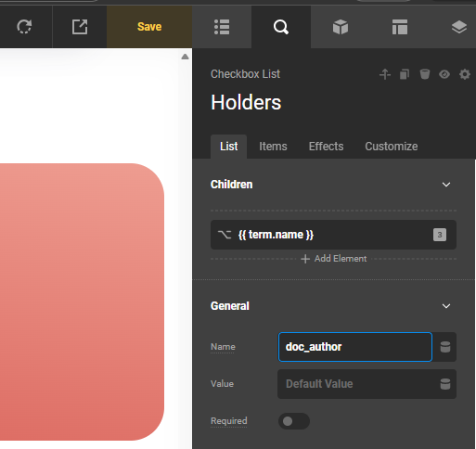The height and width of the screenshot is (449, 476).
Task: Click the Value field label
Action: click(x=222, y=384)
